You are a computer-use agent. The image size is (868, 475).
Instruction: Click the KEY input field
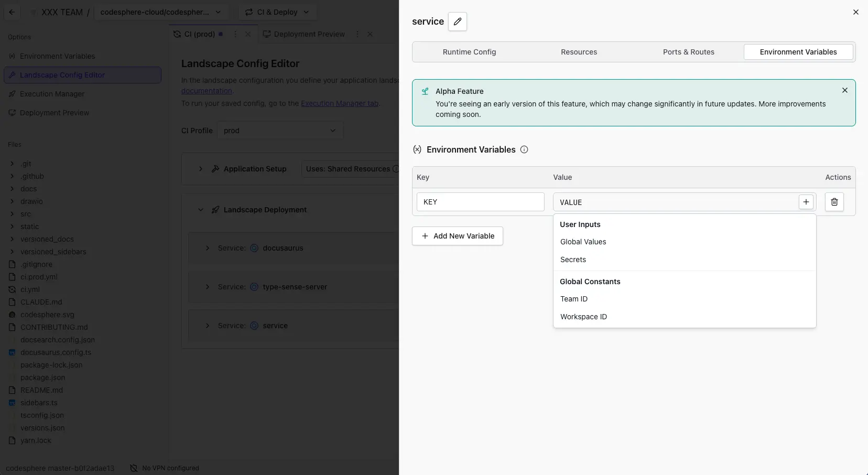(x=480, y=202)
